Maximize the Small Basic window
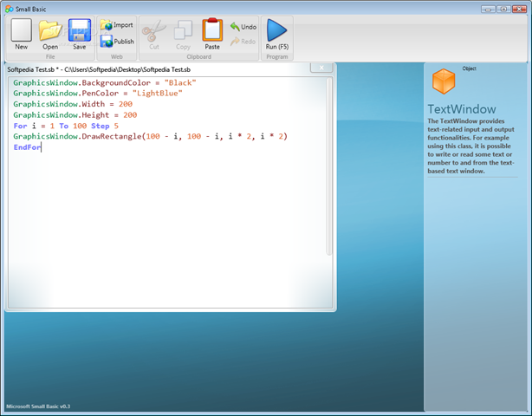Viewport: 532px width, 416px height. click(502, 8)
